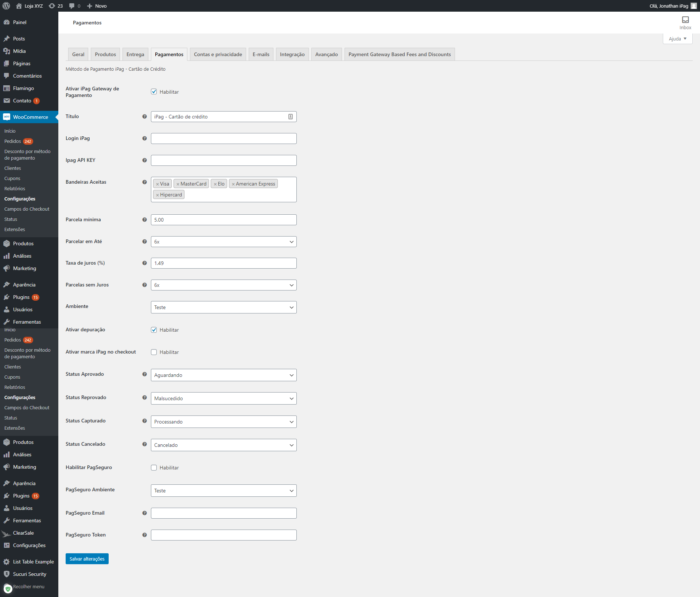Switch to the Entrega tab
The image size is (700, 597).
pyautogui.click(x=135, y=54)
